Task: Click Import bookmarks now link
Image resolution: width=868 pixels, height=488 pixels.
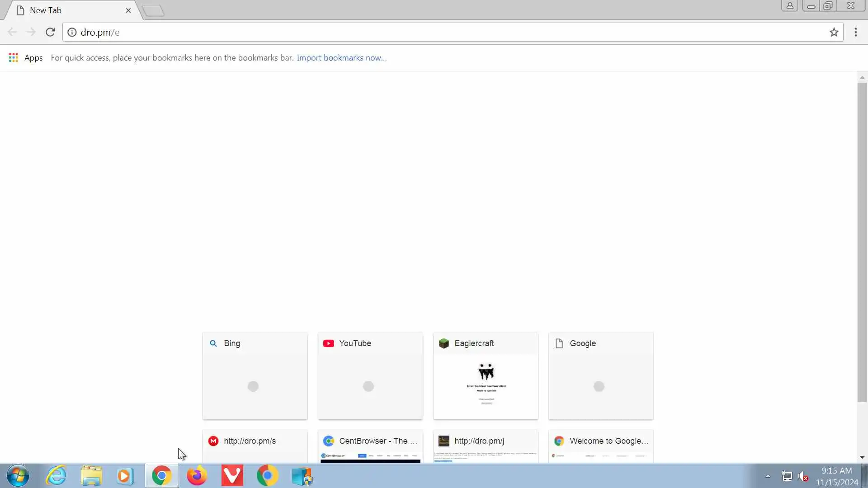Action: tap(341, 58)
